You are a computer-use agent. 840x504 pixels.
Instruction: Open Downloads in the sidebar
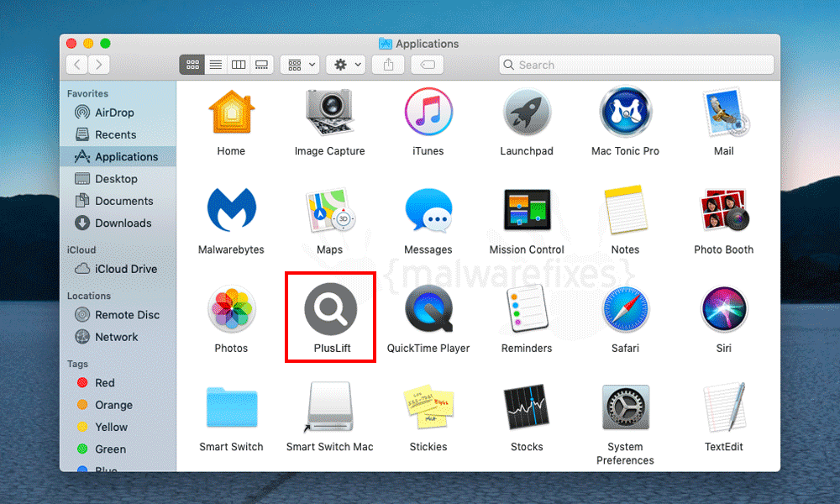click(x=118, y=223)
